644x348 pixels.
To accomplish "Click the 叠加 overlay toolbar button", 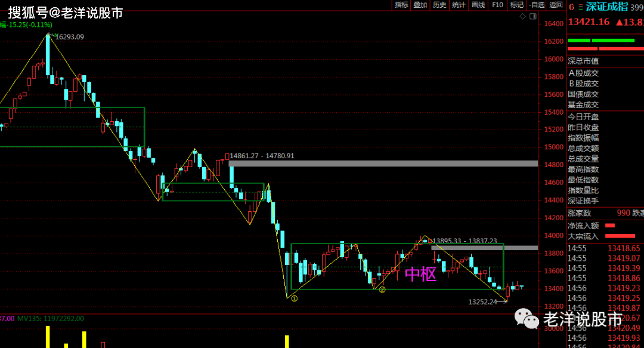I will 420,5.
